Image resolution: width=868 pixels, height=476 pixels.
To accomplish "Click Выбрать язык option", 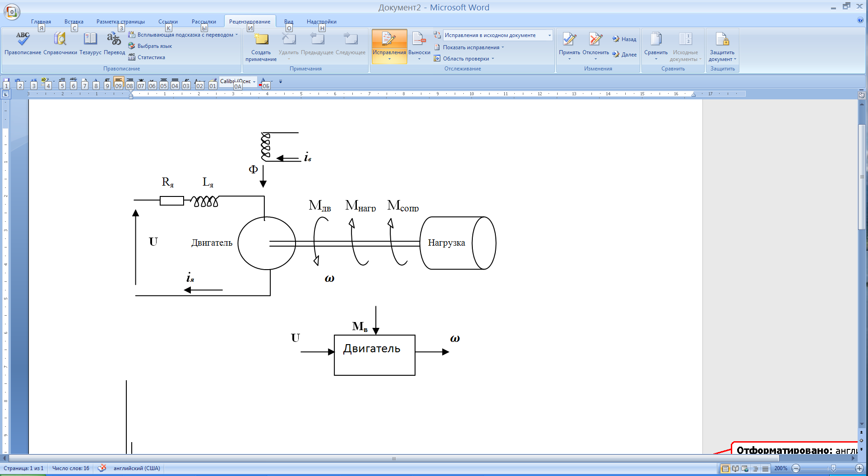I will click(150, 46).
